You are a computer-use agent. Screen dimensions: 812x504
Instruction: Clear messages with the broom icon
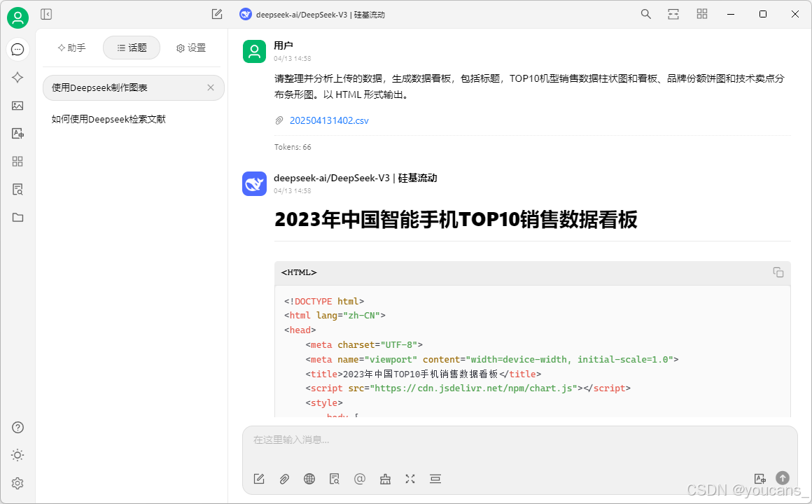click(385, 479)
